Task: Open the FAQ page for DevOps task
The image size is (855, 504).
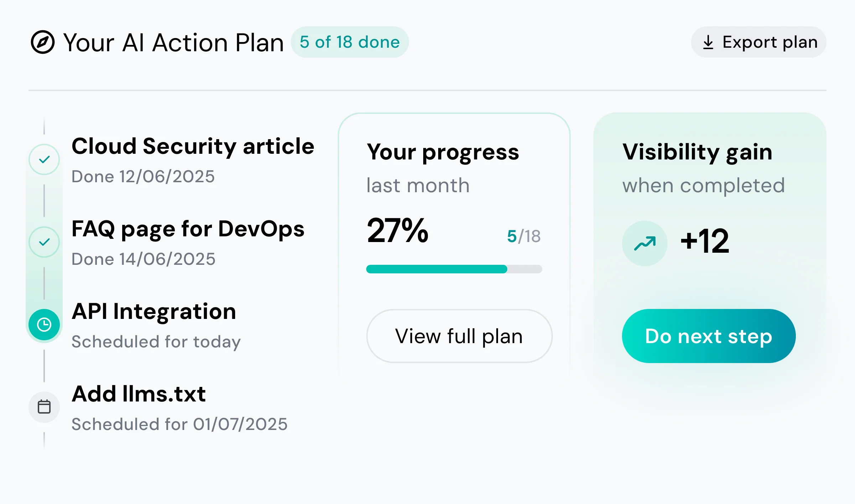Action: point(188,229)
